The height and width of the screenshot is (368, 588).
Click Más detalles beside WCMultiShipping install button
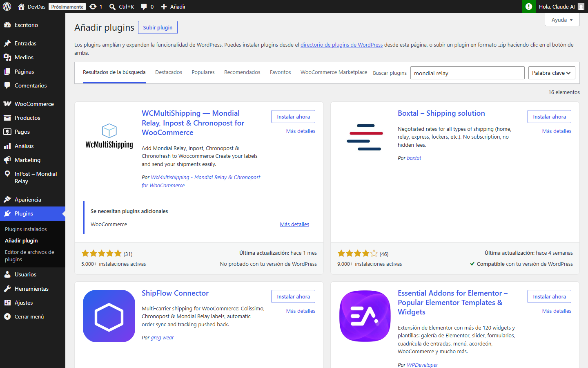pos(301,131)
